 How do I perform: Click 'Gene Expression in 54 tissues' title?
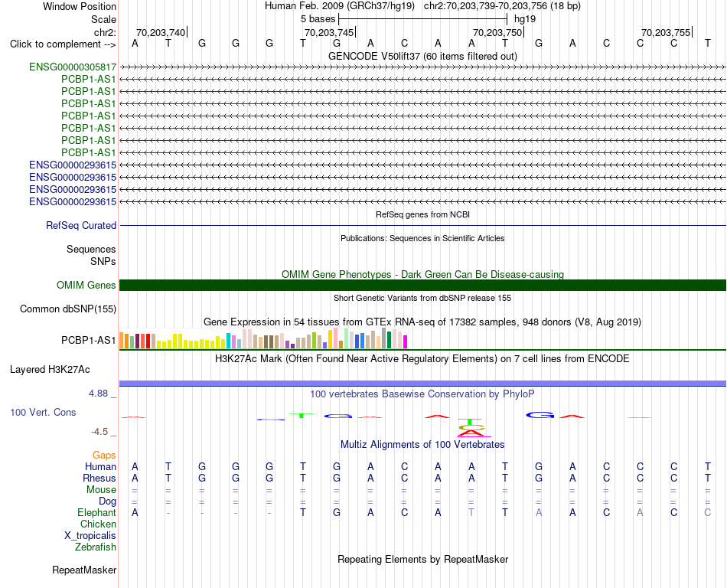pos(422,322)
